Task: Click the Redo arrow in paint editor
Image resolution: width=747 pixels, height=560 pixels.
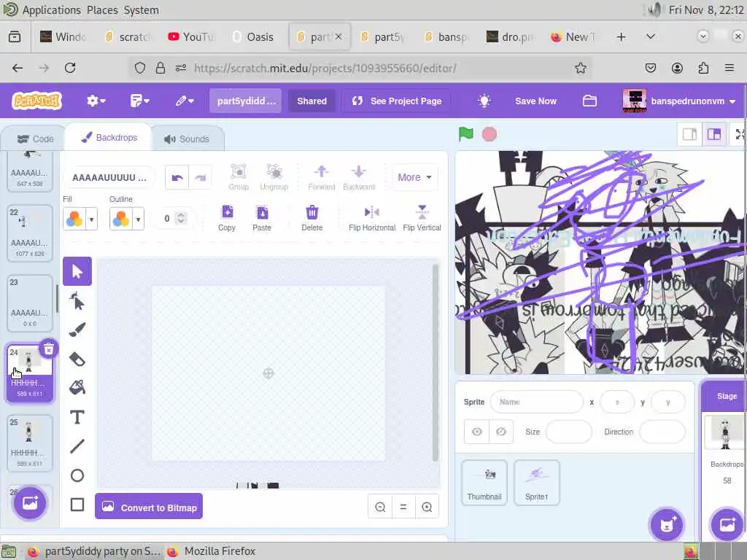Action: tap(200, 178)
